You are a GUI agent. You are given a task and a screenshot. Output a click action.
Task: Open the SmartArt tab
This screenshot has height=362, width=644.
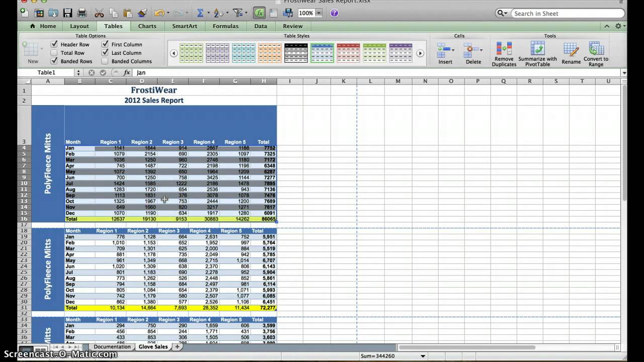coord(185,26)
